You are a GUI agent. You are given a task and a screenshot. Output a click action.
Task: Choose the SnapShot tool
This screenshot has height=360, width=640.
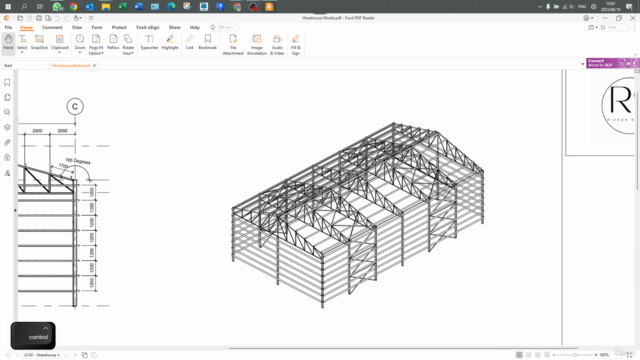click(39, 42)
